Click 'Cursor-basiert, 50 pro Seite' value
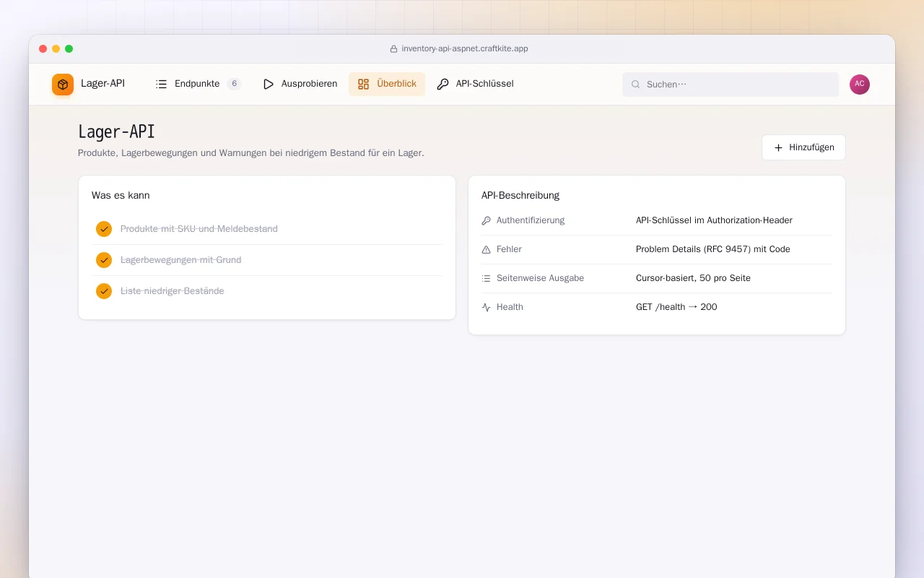Image resolution: width=924 pixels, height=578 pixels. pos(693,278)
